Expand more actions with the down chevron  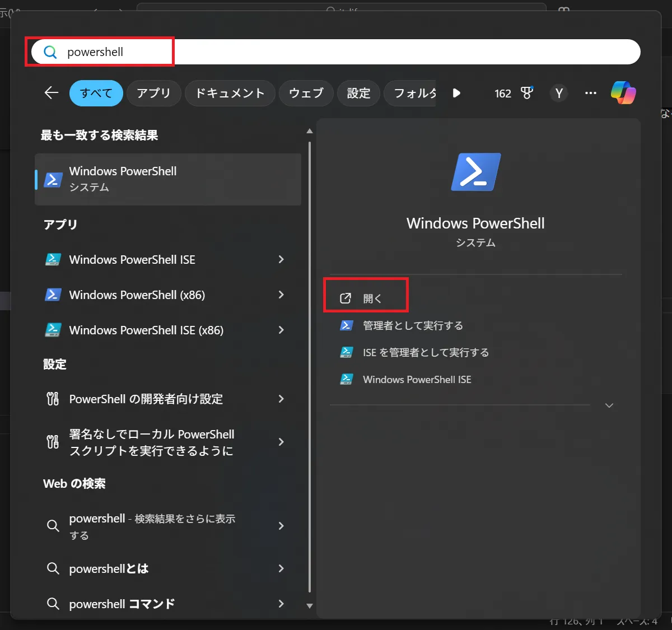click(609, 405)
